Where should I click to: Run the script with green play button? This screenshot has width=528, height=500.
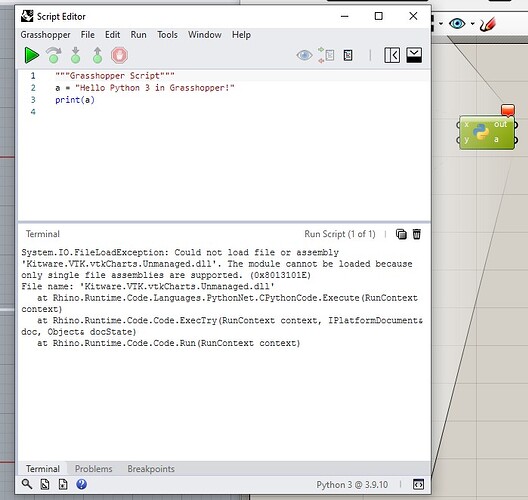coord(32,55)
